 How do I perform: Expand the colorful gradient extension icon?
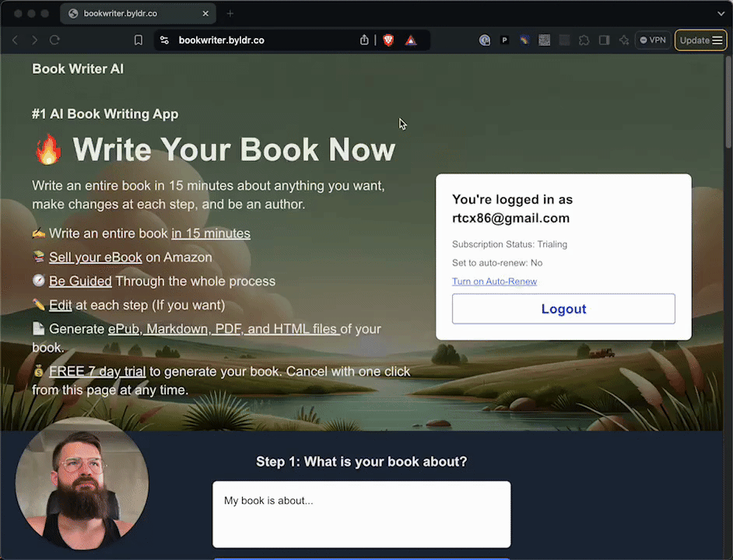click(524, 40)
